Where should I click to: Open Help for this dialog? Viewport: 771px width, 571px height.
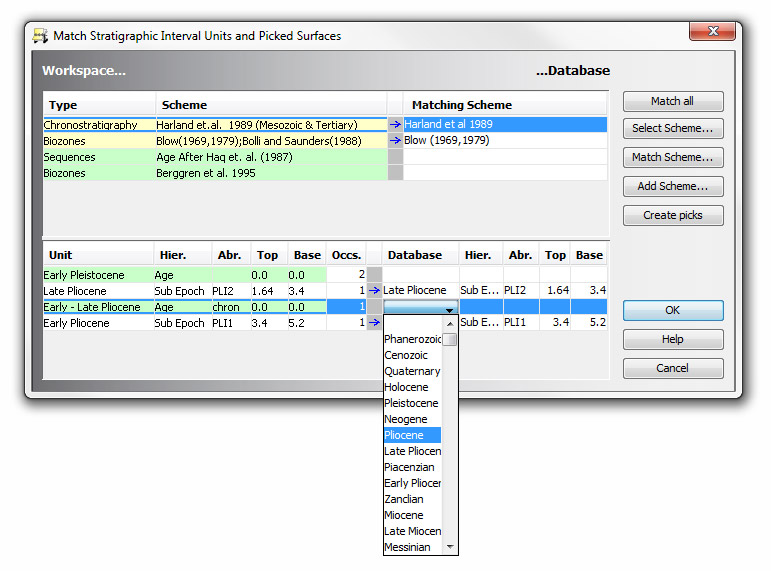click(x=673, y=339)
